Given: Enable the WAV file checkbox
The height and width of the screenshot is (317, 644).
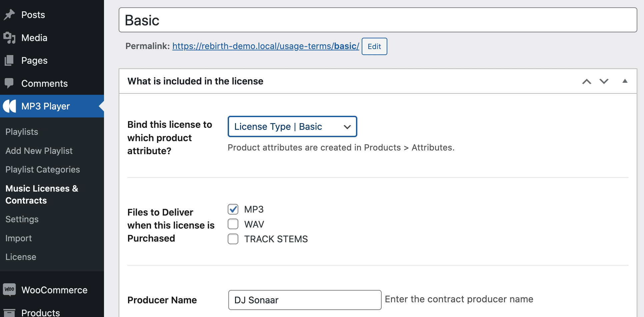Looking at the screenshot, I should (x=233, y=224).
